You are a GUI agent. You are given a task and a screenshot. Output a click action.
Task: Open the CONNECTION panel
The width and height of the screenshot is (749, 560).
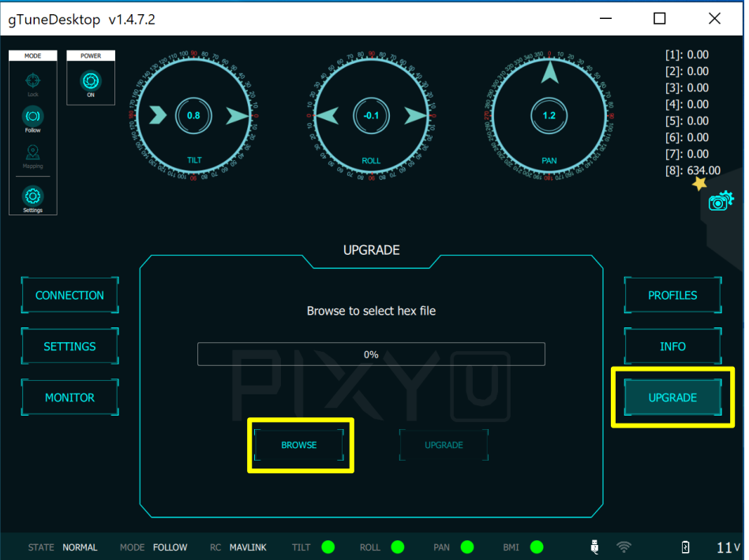coord(69,295)
